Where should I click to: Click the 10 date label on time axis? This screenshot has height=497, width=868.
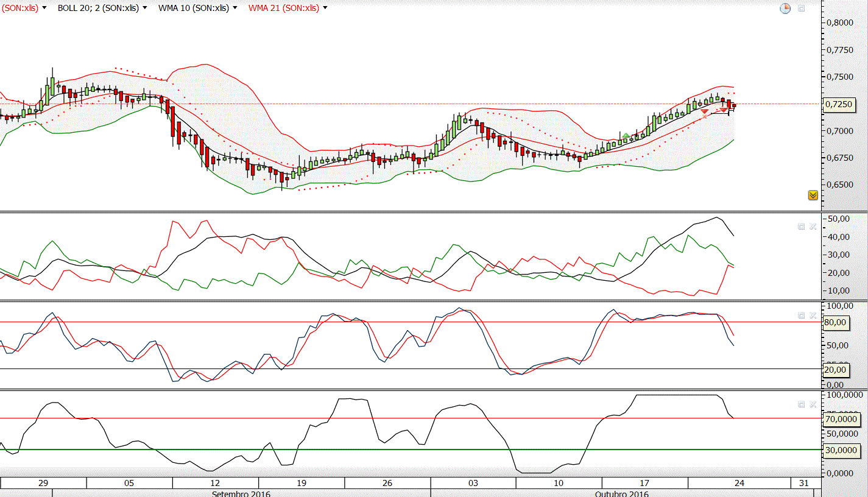[559, 483]
